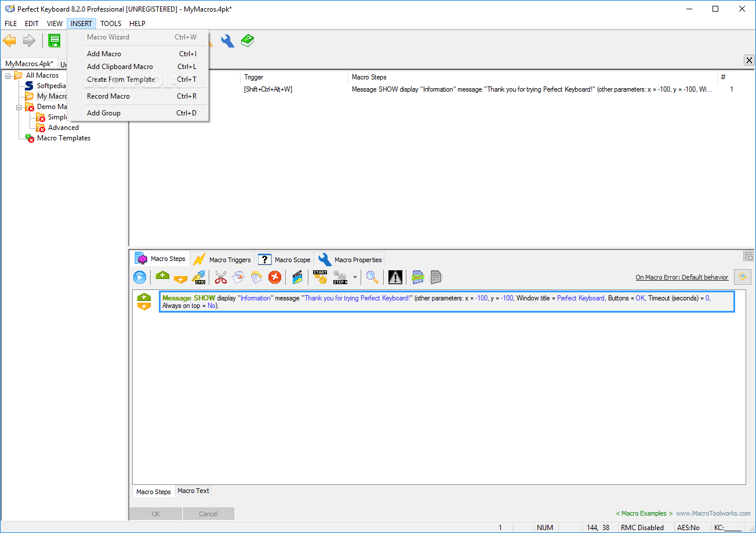Choose Add Group from the menu
This screenshot has width=756, height=533.
138,113
